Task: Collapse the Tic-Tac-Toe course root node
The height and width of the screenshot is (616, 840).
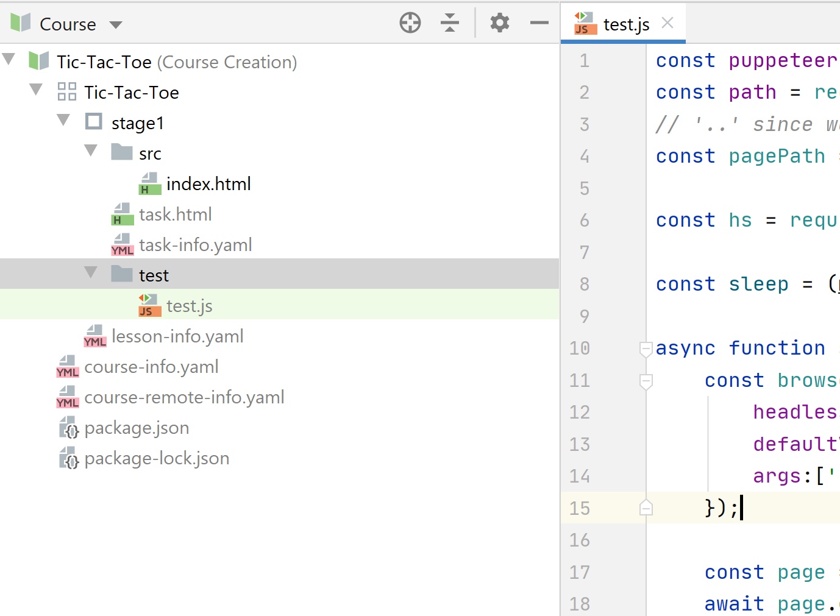Action: coord(9,60)
